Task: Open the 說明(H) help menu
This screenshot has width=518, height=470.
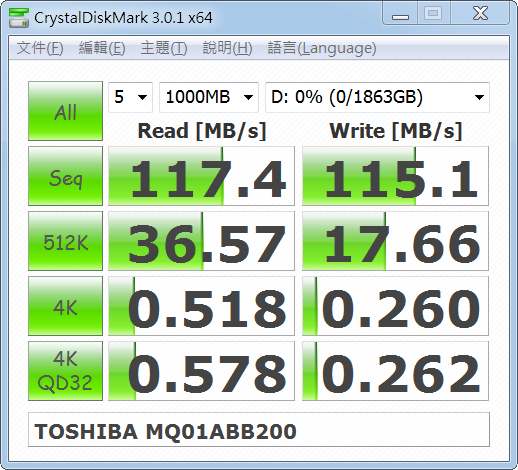Action: 227,48
